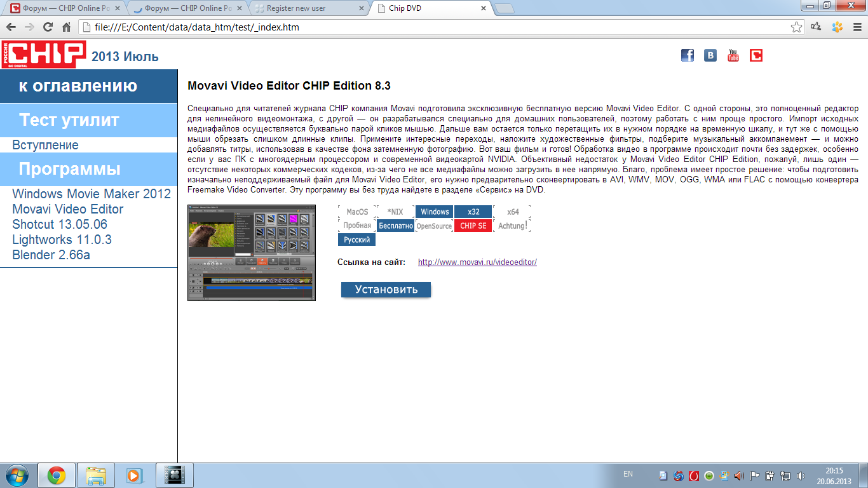Open the Action Center flag tray icon
Image resolution: width=868 pixels, height=488 pixels.
pyautogui.click(x=755, y=475)
